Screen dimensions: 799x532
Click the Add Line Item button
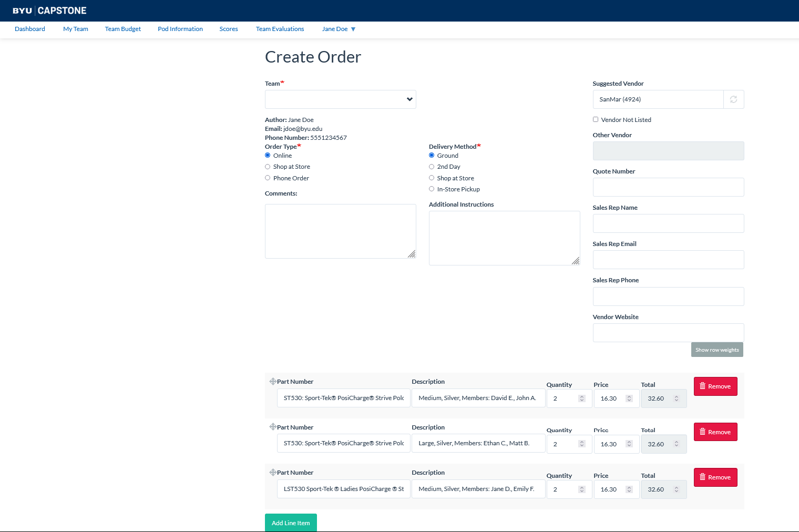(x=291, y=523)
